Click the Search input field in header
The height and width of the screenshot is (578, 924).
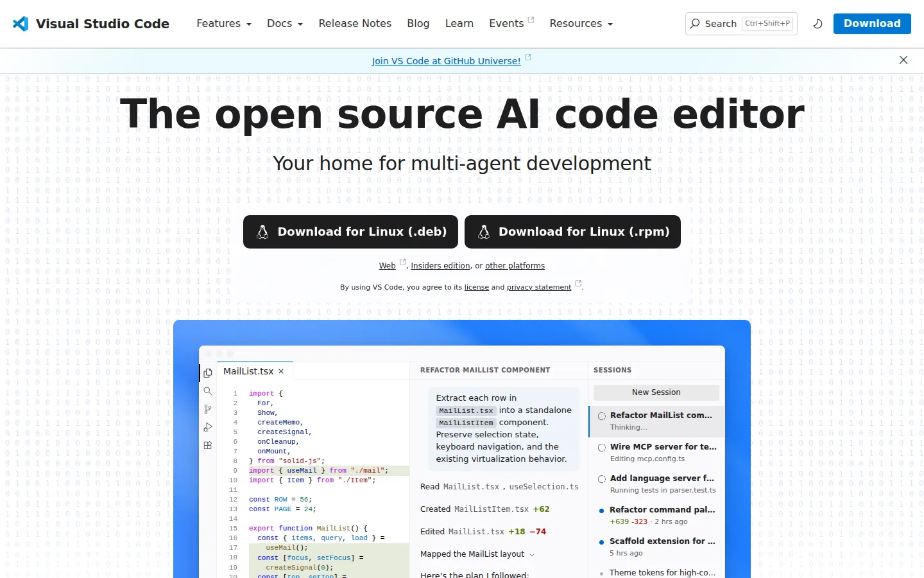click(741, 24)
